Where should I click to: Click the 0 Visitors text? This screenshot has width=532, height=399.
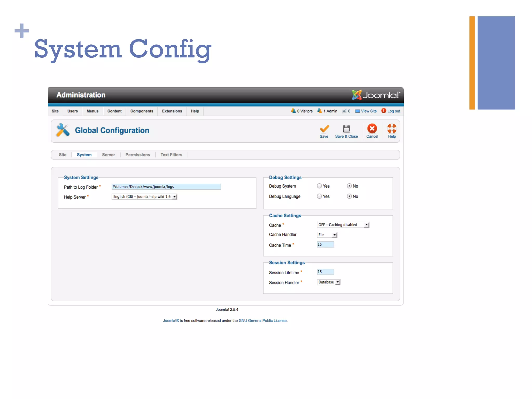pyautogui.click(x=305, y=111)
